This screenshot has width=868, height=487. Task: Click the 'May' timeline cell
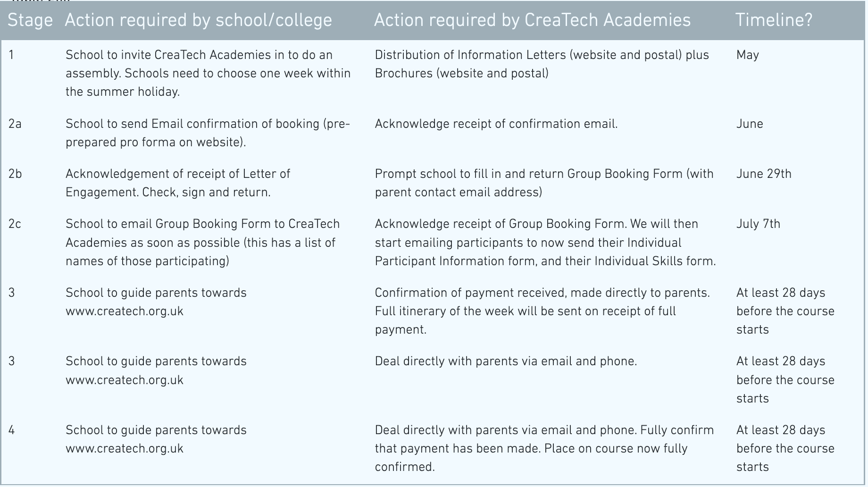point(748,55)
